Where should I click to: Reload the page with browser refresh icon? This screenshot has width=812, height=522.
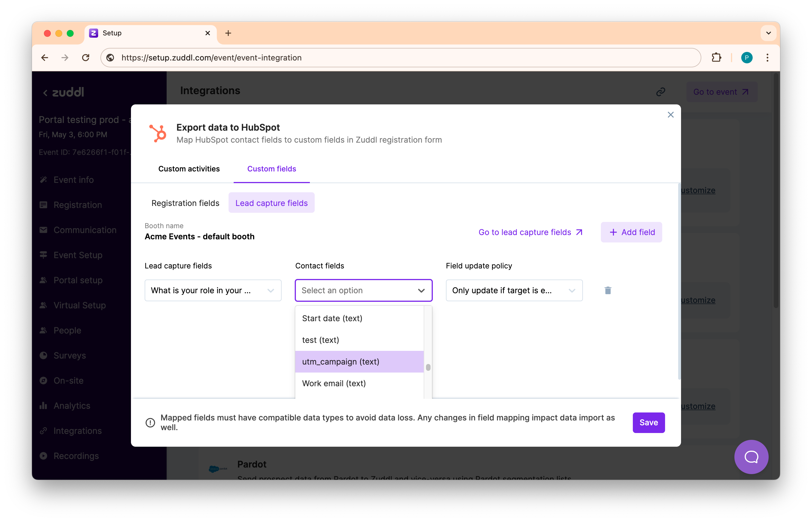pos(86,58)
